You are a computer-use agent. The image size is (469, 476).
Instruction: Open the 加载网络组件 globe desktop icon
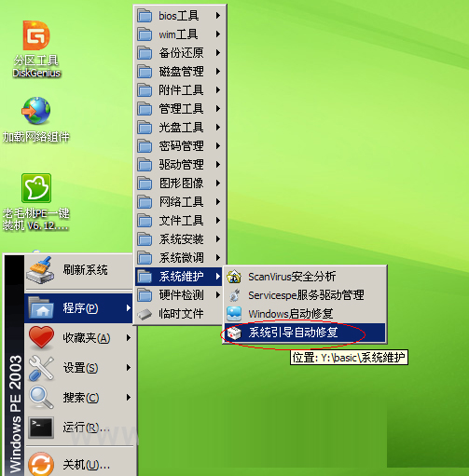36,111
